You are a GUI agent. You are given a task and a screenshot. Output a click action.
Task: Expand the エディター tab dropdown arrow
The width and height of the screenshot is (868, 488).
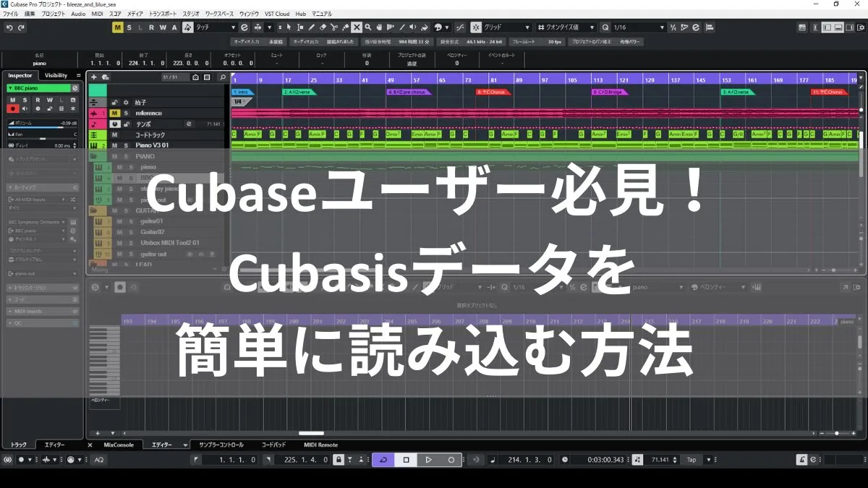click(185, 445)
